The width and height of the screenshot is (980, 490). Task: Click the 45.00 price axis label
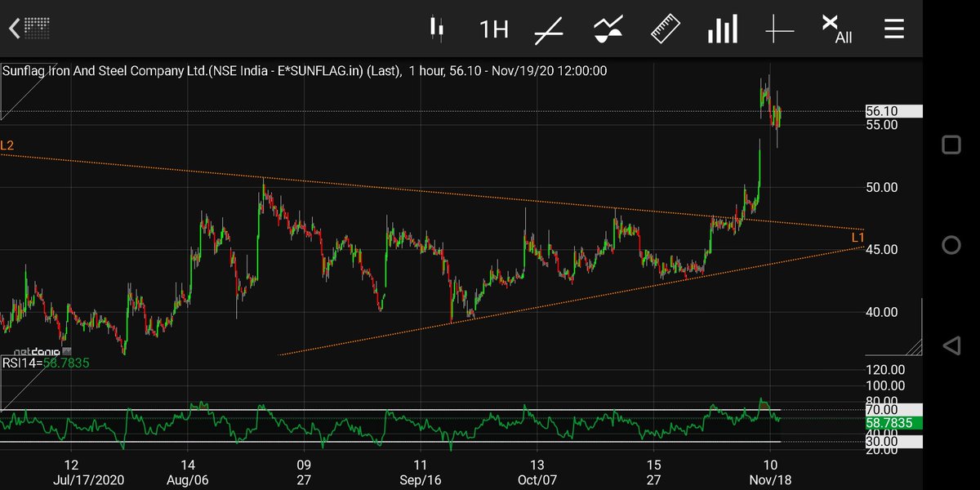[882, 250]
